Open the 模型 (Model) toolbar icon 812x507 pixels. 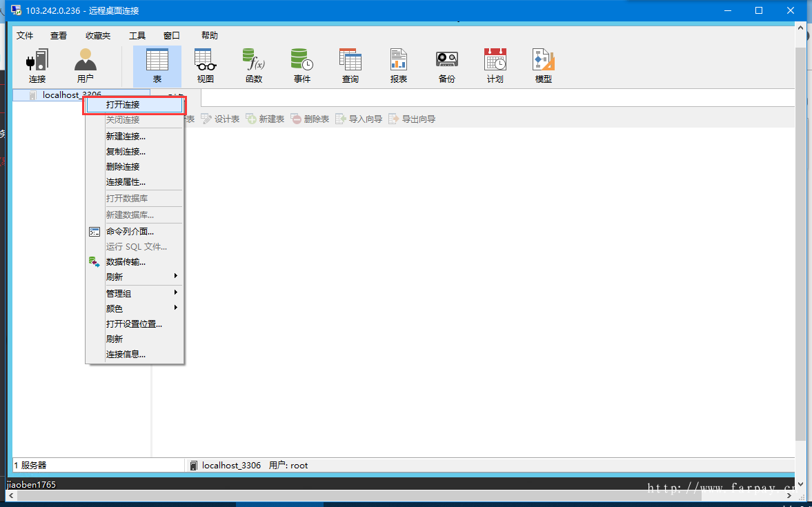pyautogui.click(x=544, y=66)
